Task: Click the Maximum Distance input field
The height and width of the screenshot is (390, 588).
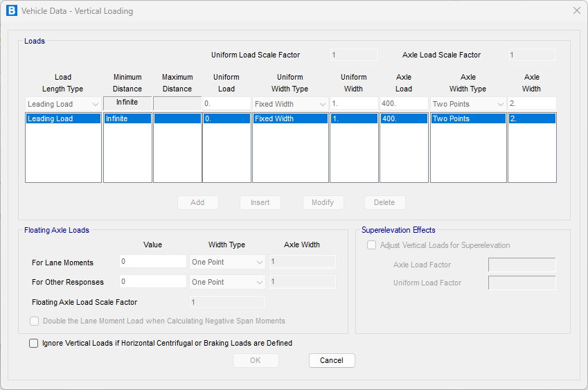Action: (177, 103)
